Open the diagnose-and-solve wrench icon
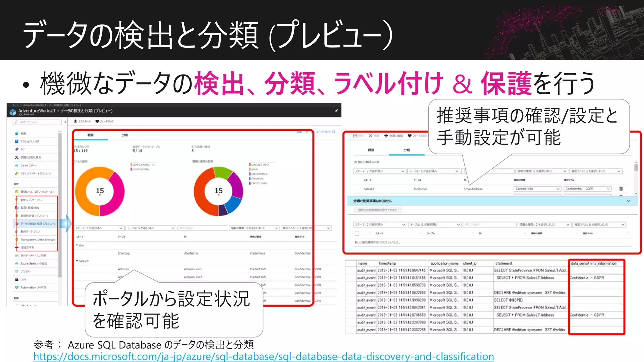The image size is (644, 362). [x=17, y=157]
